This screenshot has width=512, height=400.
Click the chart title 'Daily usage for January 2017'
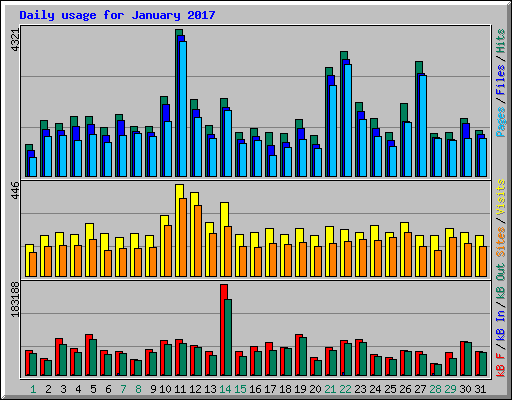117,15
